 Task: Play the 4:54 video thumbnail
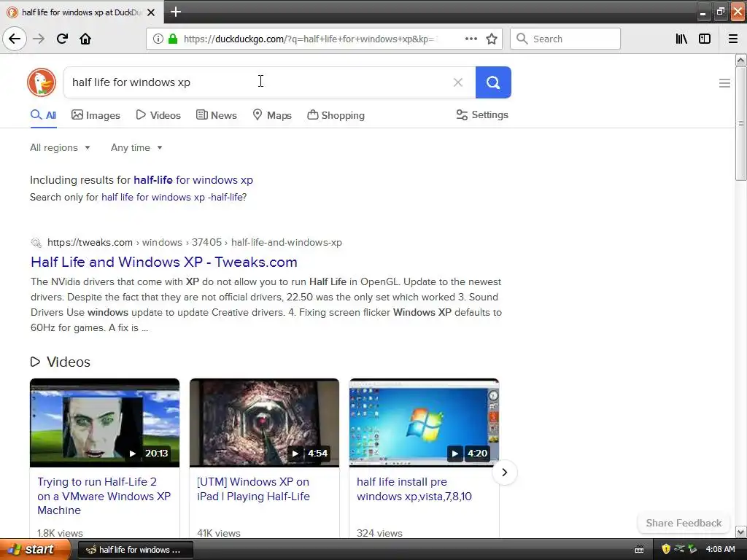264,423
